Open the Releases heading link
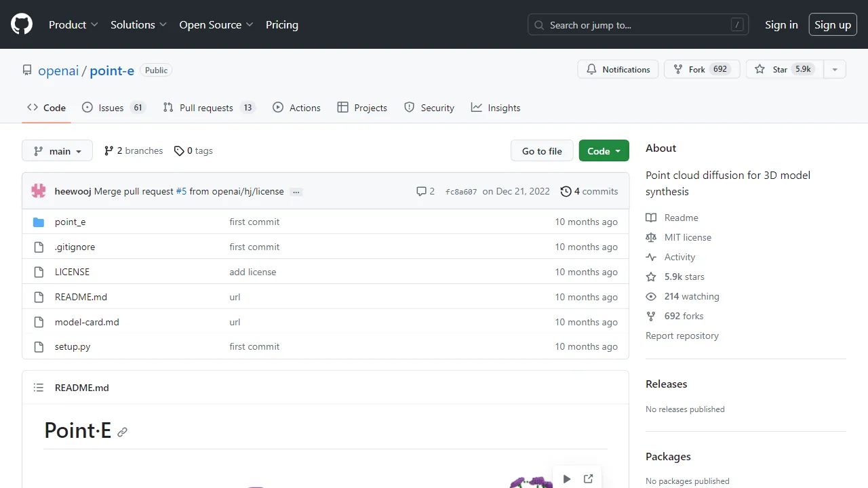Screen dimensions: 868x488 (666, 384)
